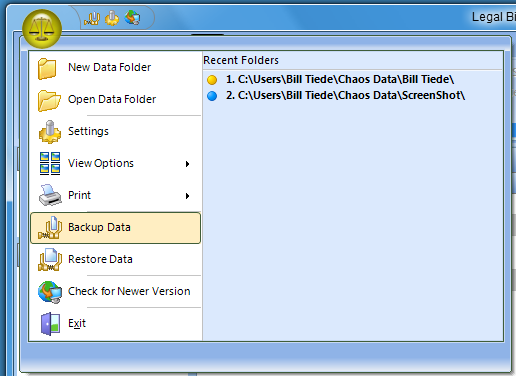The image size is (516, 376).
Task: Click blue dot beside ScreenShot folder
Action: click(212, 96)
